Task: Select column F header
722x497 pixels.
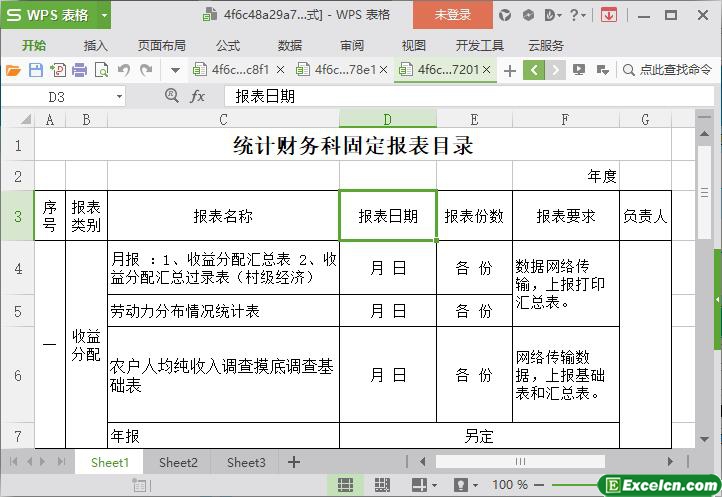Action: coord(565,119)
